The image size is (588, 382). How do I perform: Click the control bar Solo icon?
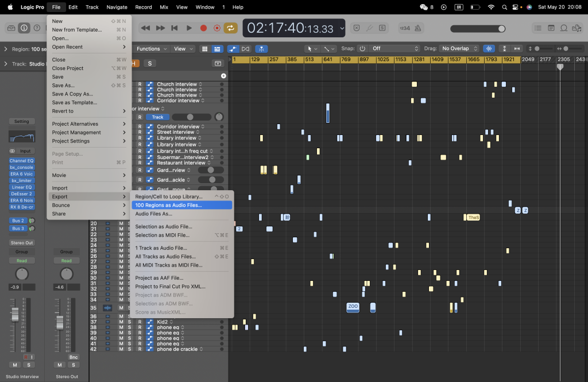(x=382, y=28)
